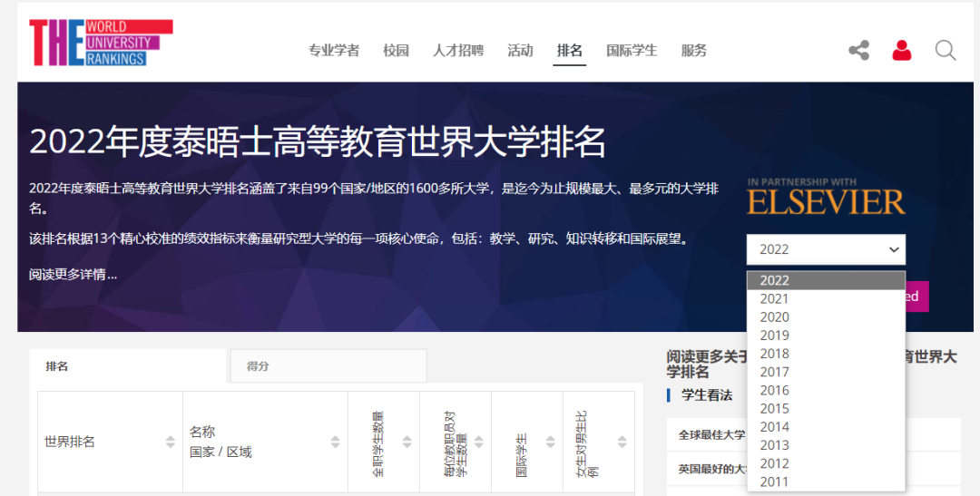Switch to the 得分 table tab
This screenshot has height=496, width=980.
[x=328, y=366]
